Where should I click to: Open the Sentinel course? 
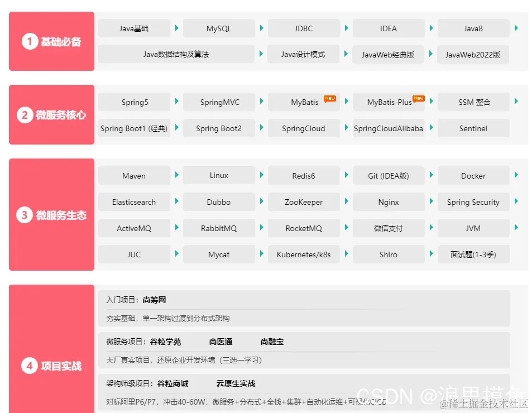tap(473, 128)
